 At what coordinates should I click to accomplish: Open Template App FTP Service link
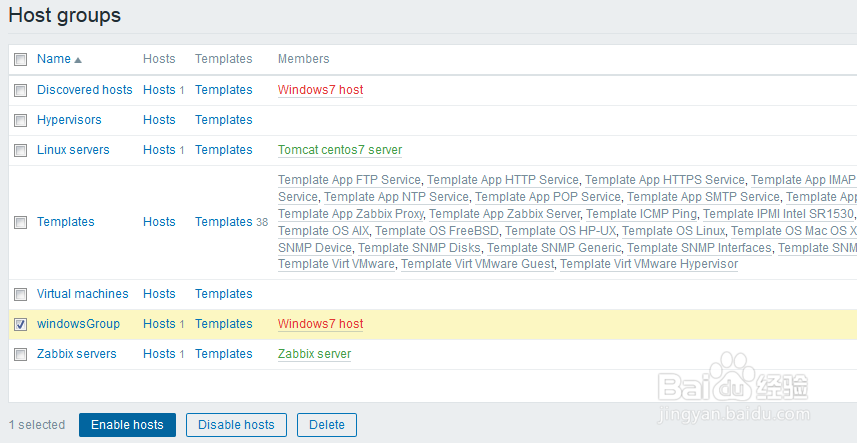tap(349, 180)
